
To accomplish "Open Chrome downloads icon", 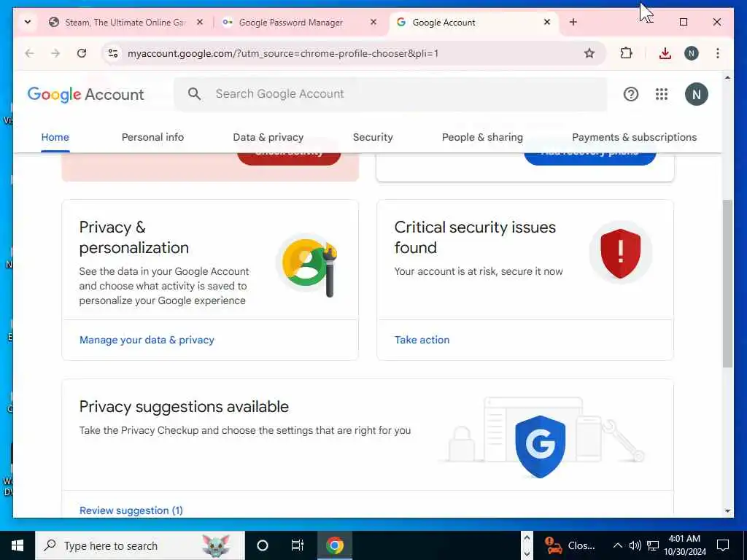I will click(665, 53).
